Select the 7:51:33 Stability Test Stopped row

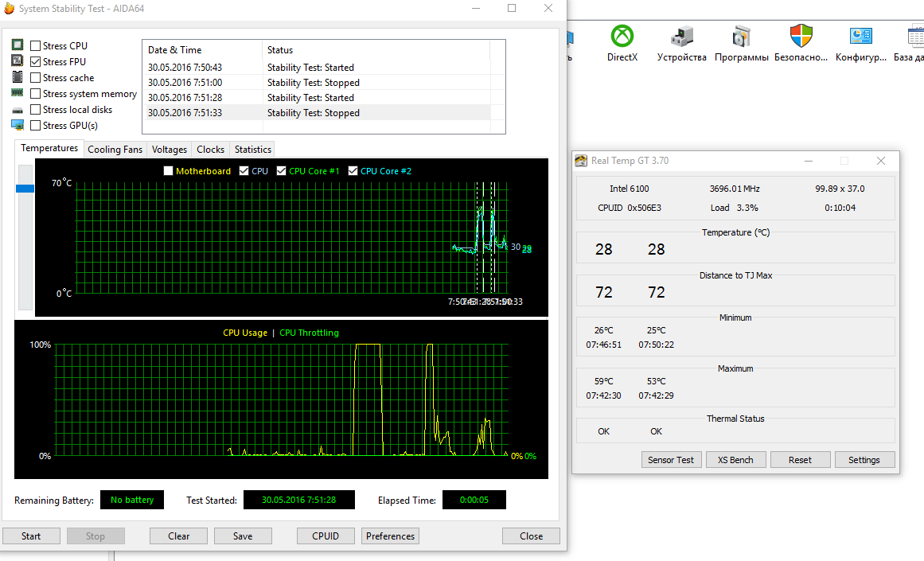point(318,112)
